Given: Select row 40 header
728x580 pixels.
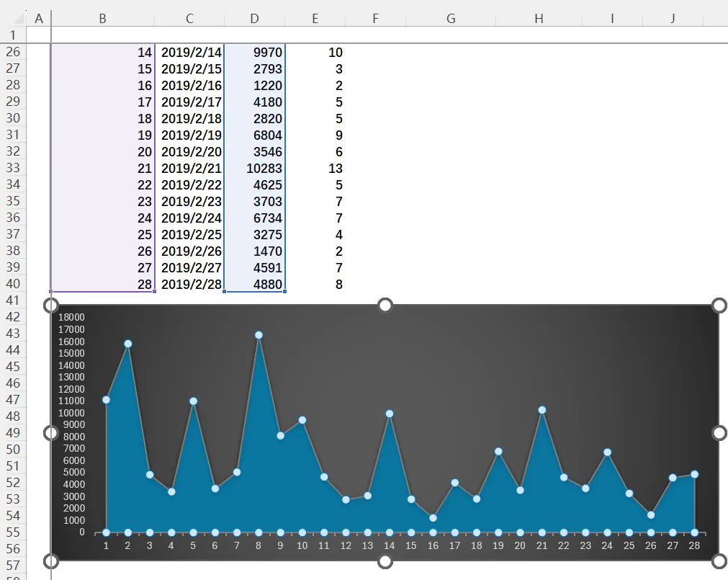Looking at the screenshot, I should point(13,284).
